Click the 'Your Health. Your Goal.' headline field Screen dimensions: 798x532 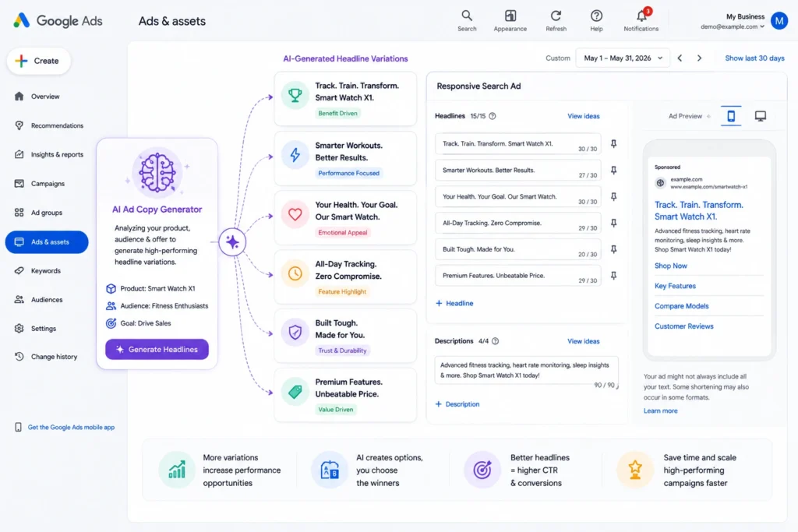(518, 197)
